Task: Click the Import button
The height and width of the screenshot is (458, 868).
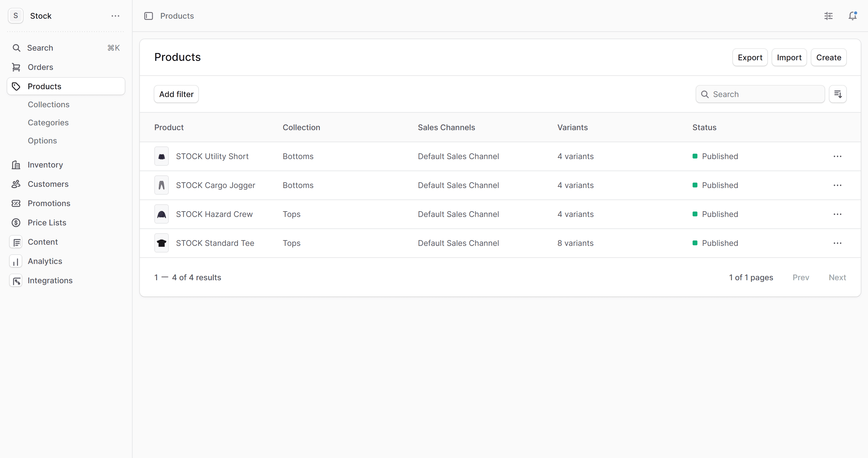Action: 789,57
